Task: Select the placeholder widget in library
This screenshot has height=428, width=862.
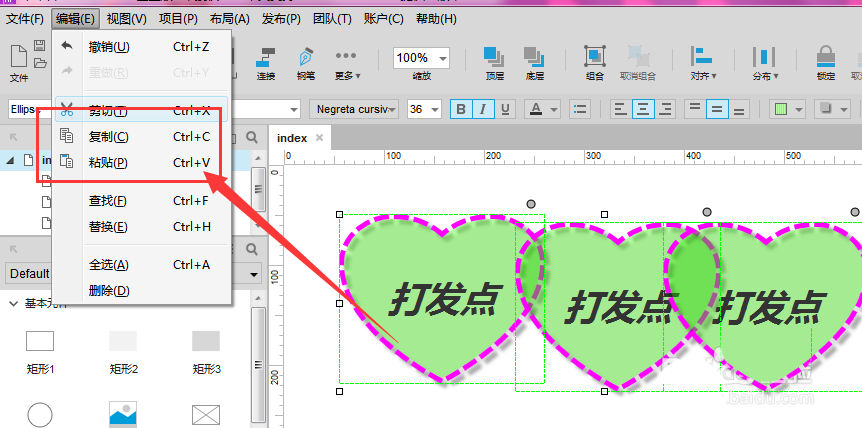Action: point(206,415)
